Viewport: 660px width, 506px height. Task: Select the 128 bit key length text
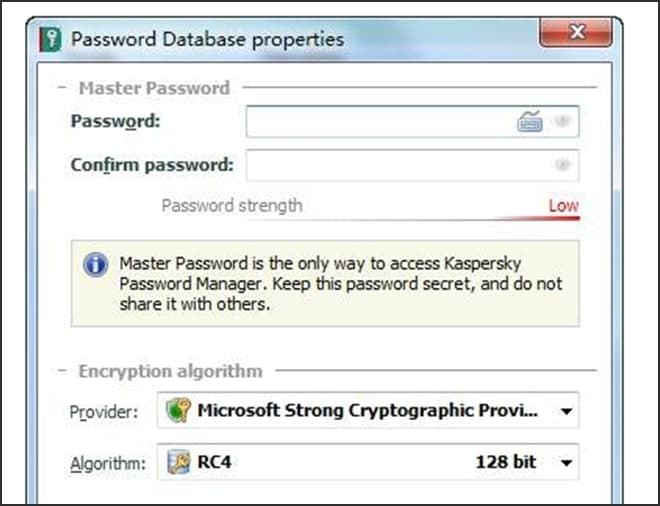click(505, 462)
